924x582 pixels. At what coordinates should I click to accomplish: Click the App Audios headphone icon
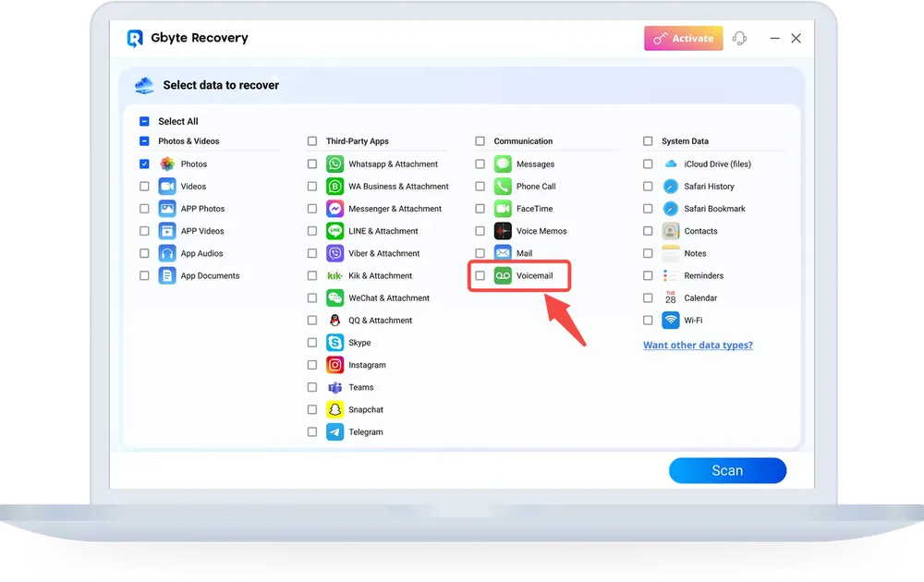167,253
